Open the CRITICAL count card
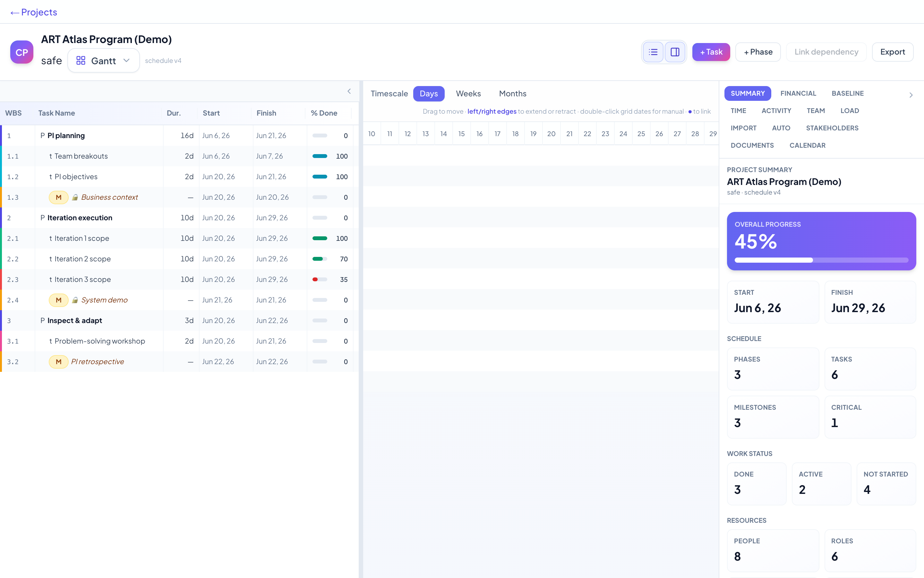The image size is (924, 578). (870, 417)
